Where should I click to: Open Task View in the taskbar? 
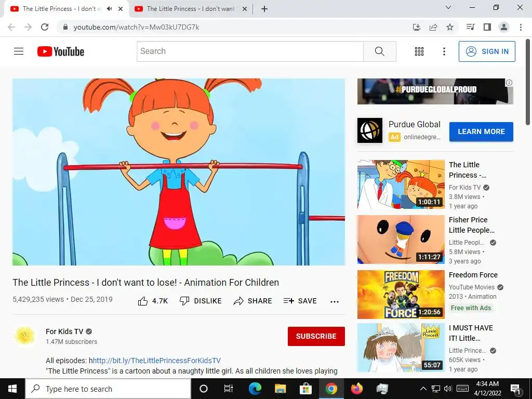coord(229,389)
